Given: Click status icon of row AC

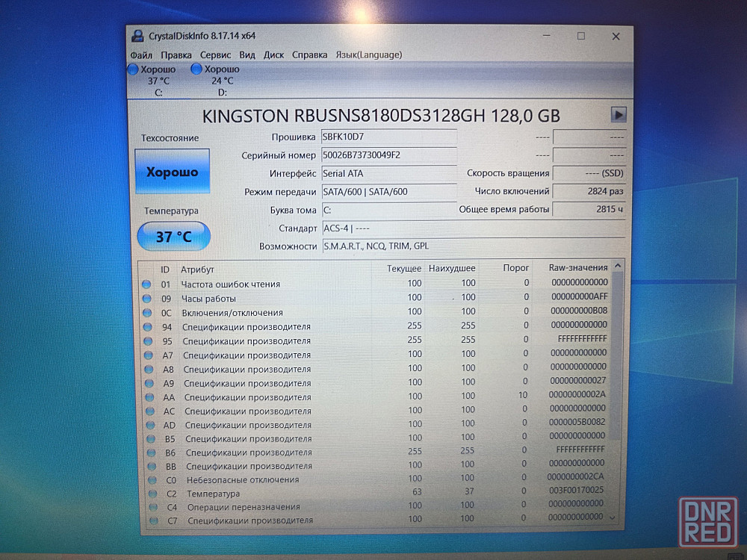Looking at the screenshot, I should pyautogui.click(x=151, y=411).
